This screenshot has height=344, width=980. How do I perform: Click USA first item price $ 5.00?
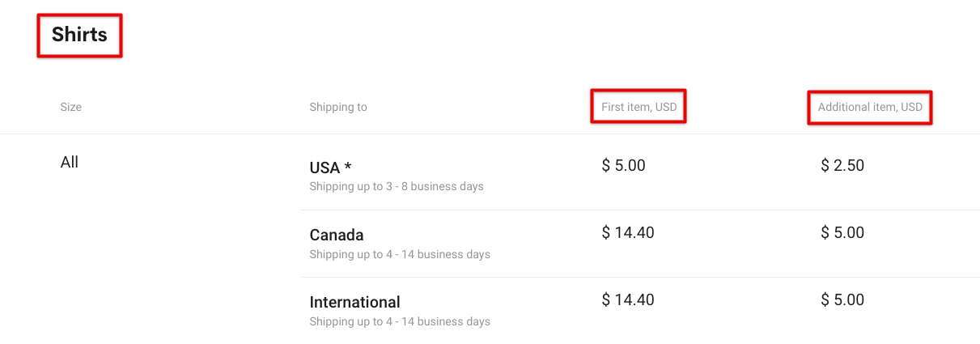click(624, 165)
